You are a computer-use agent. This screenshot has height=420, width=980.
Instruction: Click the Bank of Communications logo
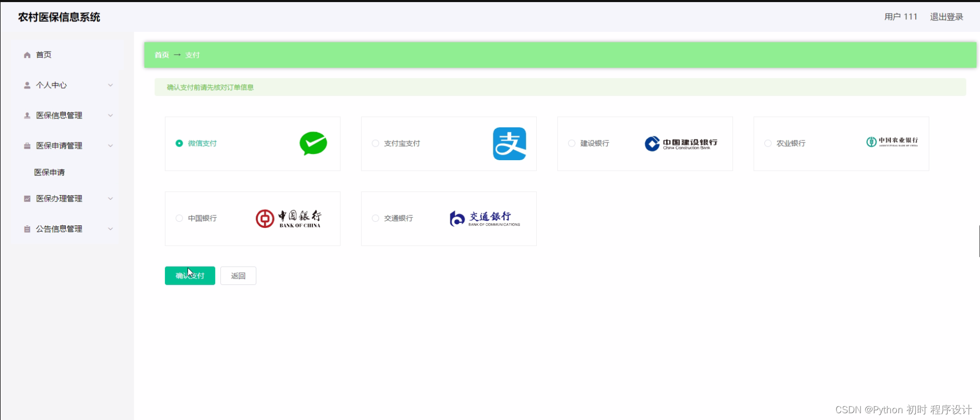[x=485, y=219]
